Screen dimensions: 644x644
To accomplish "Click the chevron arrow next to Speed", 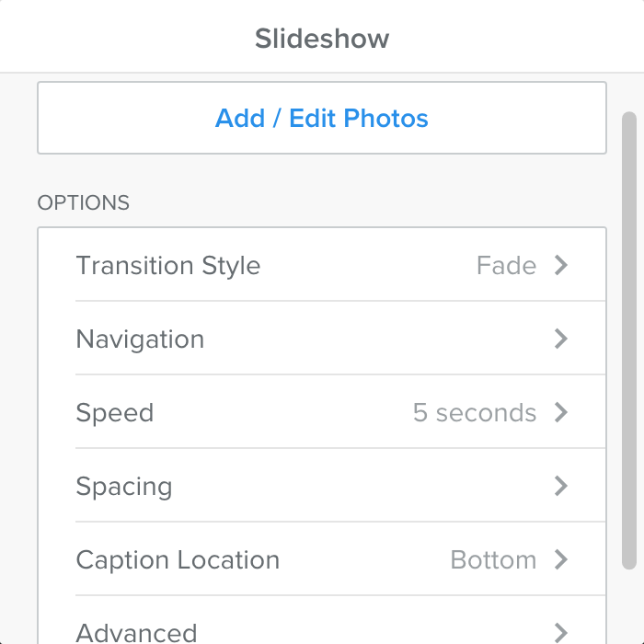I will tap(561, 413).
